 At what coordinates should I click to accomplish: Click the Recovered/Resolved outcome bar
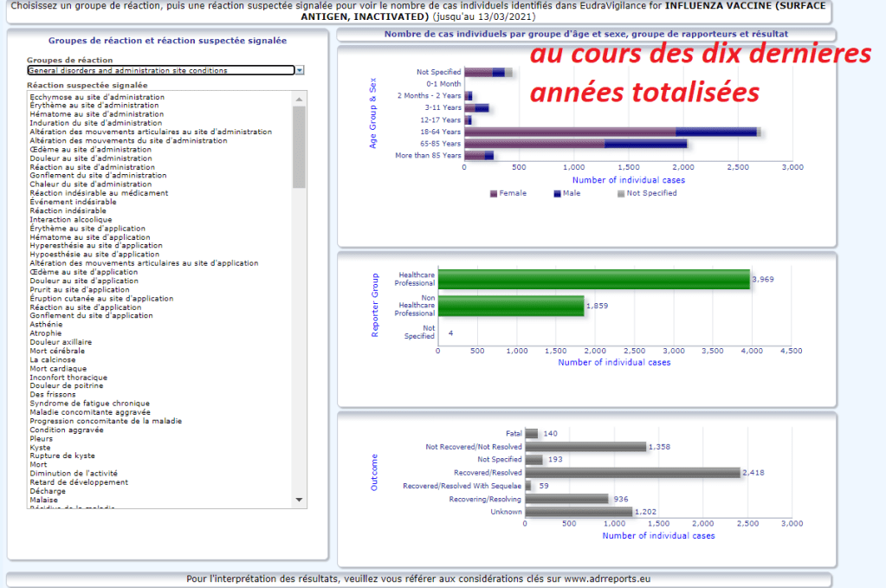[x=632, y=473]
